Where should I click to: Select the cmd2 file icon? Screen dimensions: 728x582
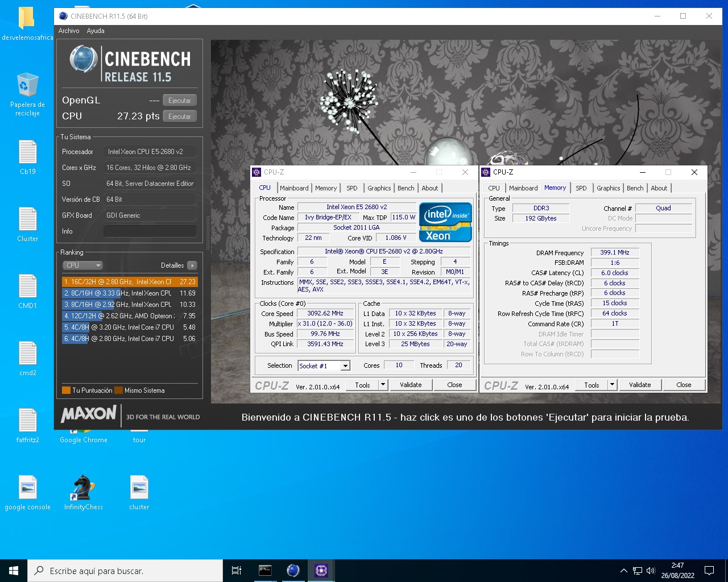point(27,359)
